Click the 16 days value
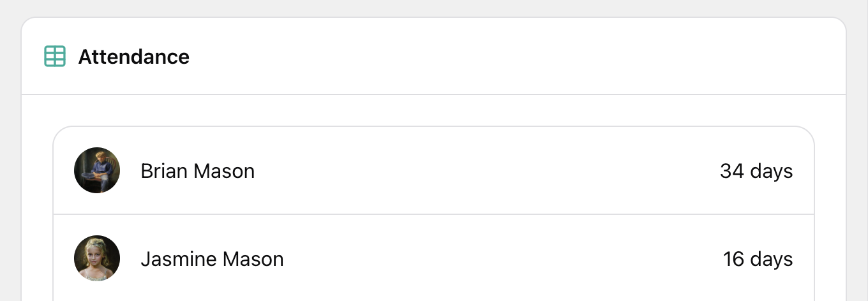868x301 pixels. 758,259
